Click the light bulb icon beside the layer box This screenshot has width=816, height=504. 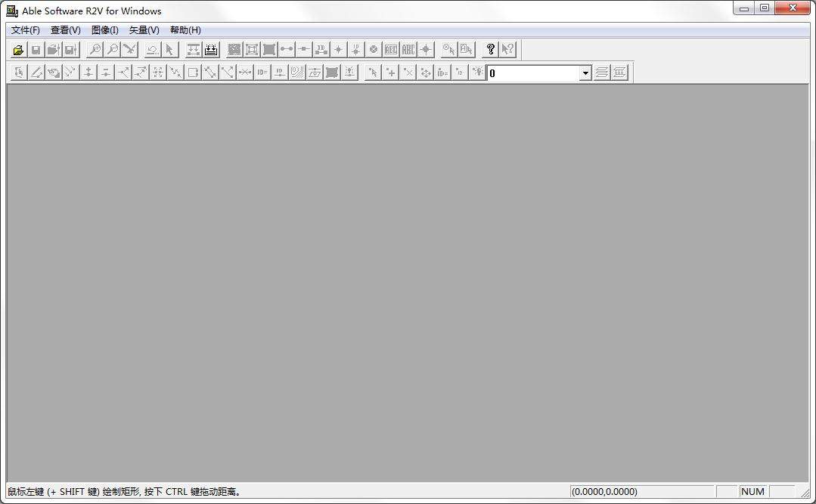click(477, 73)
